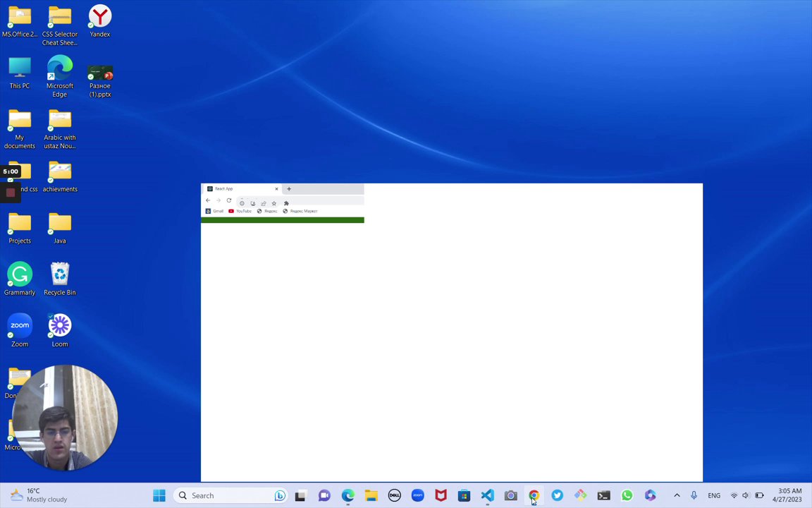Open WhatsApp from the taskbar
Image resolution: width=812 pixels, height=508 pixels.
coord(627,495)
